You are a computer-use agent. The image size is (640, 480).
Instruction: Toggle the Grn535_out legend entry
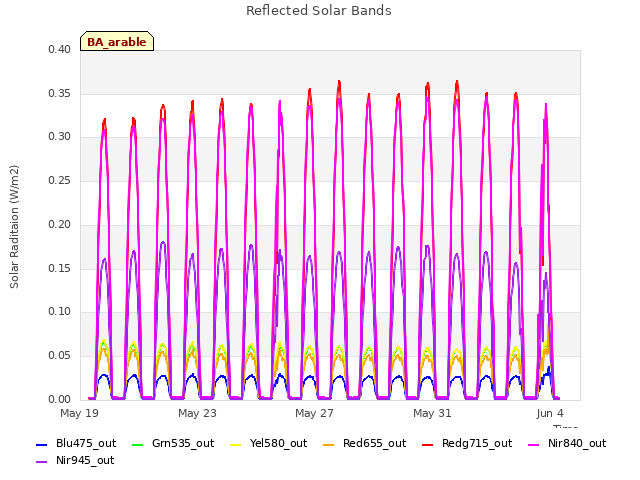pos(173,443)
